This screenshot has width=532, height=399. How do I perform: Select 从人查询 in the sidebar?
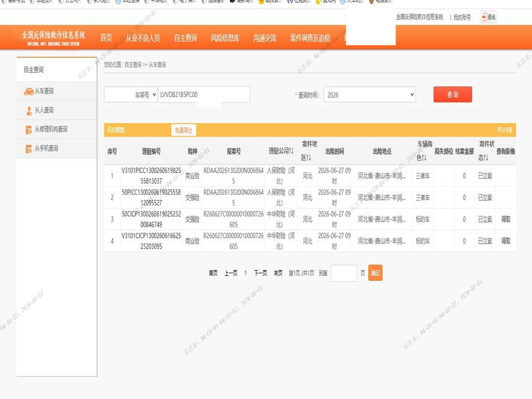57,110
